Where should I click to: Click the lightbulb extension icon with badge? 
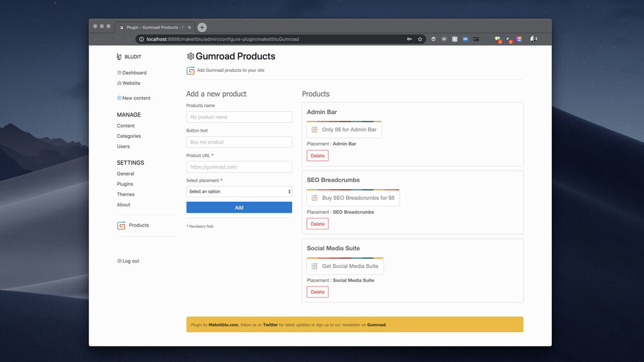tap(498, 39)
